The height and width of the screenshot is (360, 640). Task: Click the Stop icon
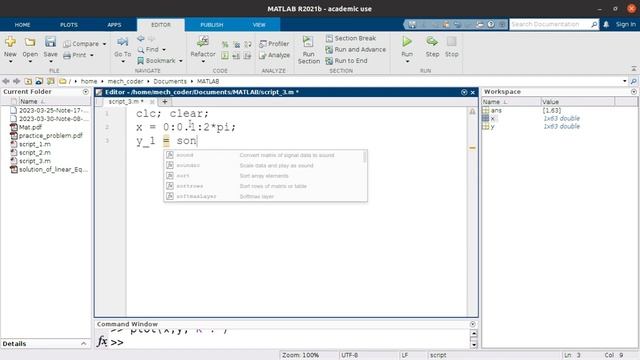point(451,42)
